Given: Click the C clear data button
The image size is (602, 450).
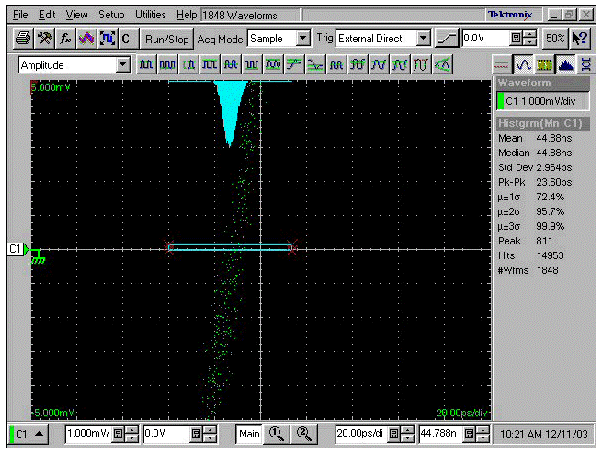Looking at the screenshot, I should pos(126,38).
